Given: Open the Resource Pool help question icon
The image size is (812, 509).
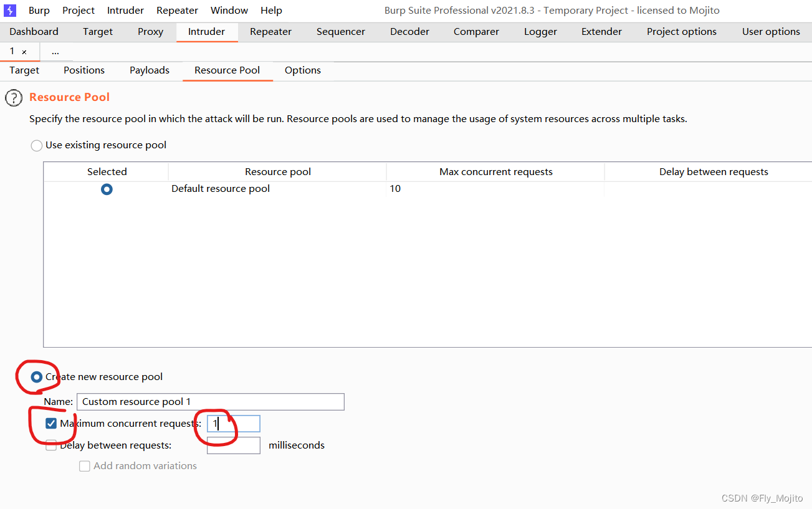Looking at the screenshot, I should tap(14, 98).
